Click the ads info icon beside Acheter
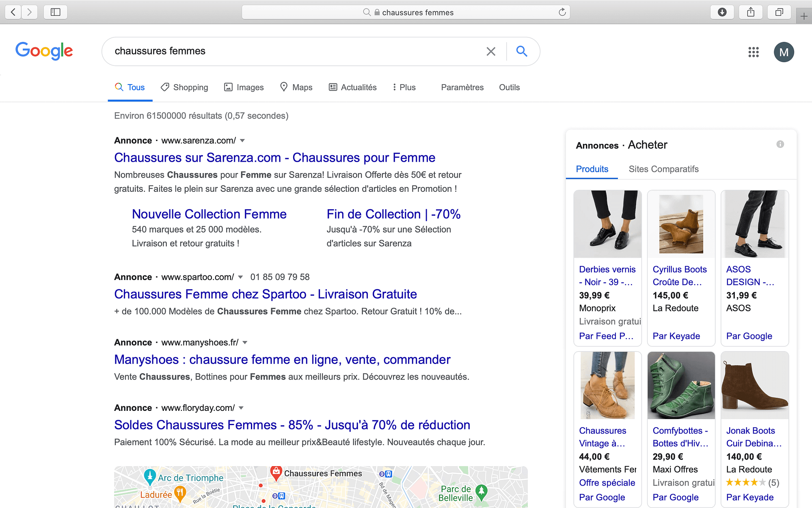The height and width of the screenshot is (508, 812). pyautogui.click(x=780, y=144)
